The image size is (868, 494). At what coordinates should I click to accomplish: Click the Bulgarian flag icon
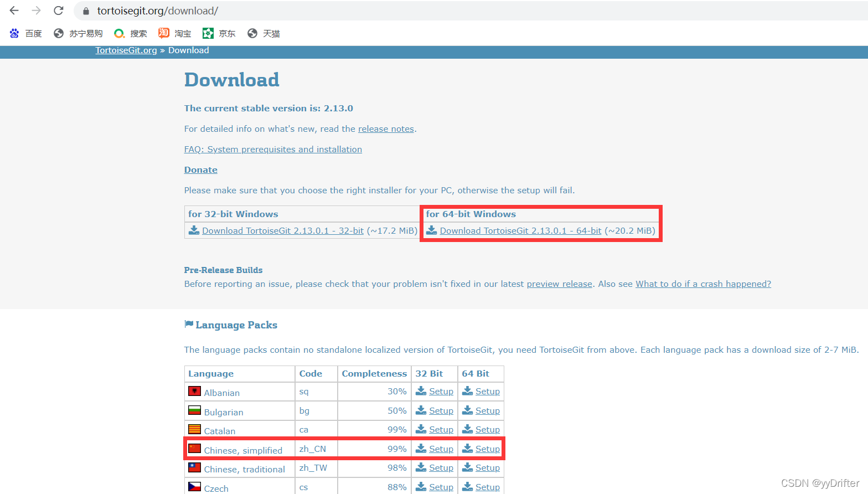(194, 410)
